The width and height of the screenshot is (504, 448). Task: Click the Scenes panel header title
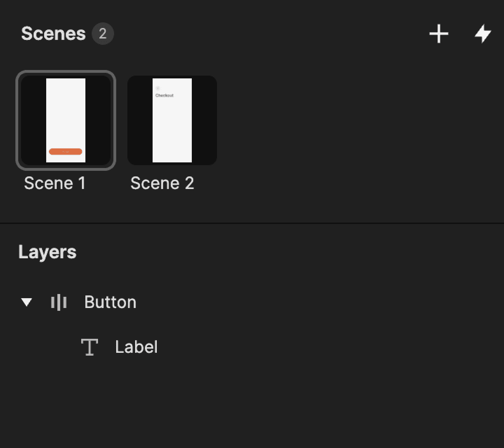[x=54, y=33]
